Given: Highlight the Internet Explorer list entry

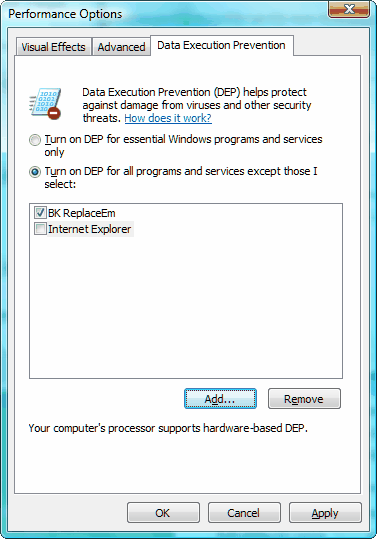Looking at the screenshot, I should pos(89,229).
